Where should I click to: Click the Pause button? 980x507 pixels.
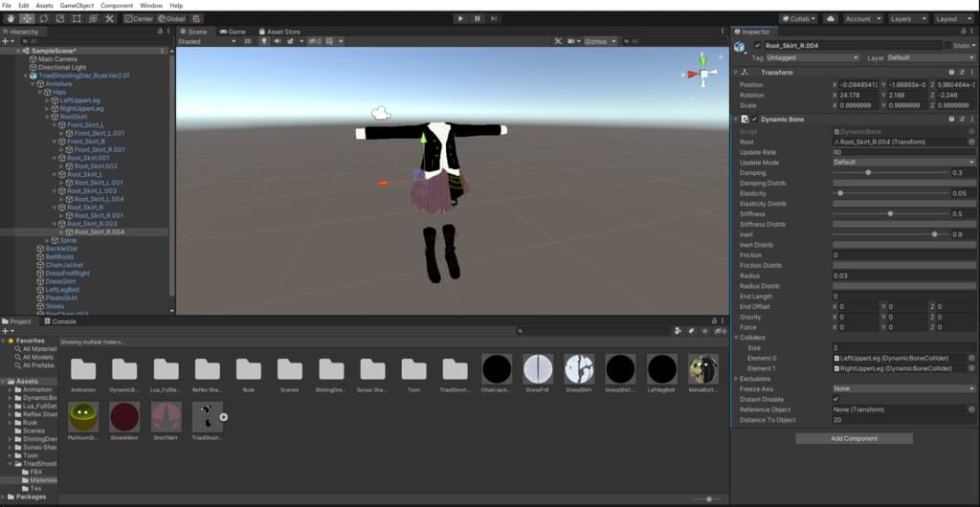pos(478,18)
